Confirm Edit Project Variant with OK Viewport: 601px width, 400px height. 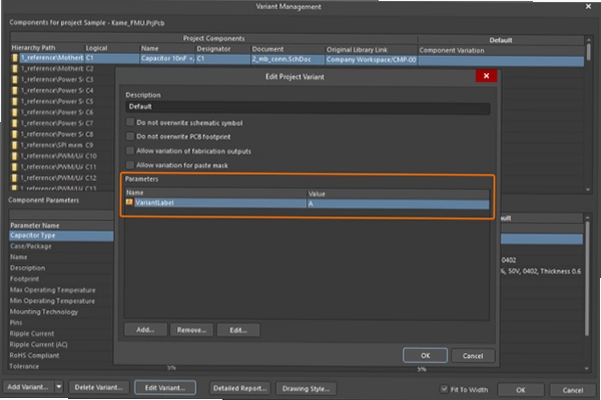click(x=425, y=356)
